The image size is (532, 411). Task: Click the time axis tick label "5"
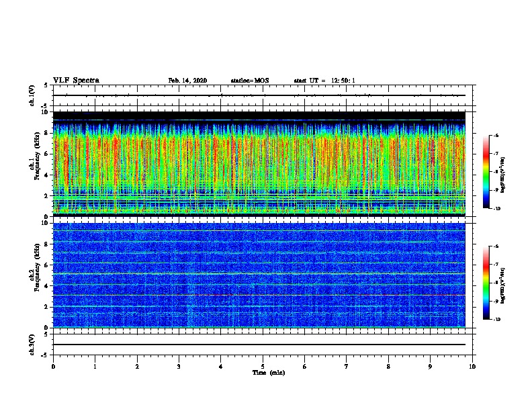coord(263,367)
